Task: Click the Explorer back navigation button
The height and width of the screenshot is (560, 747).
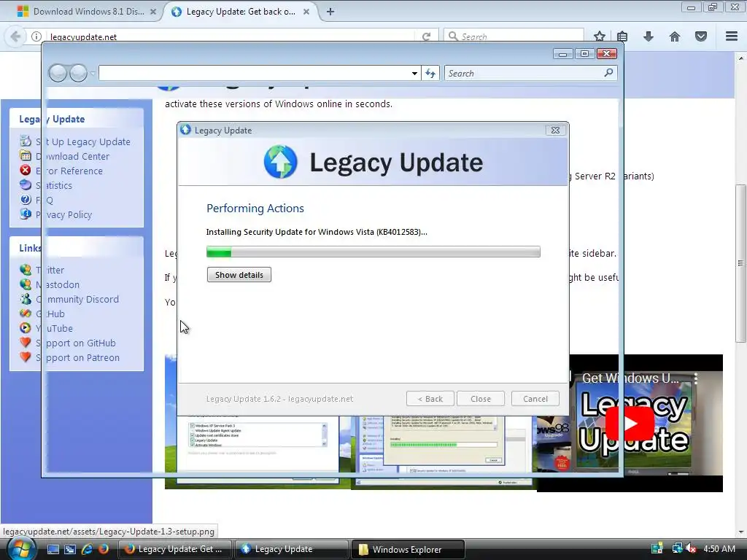Action: tap(58, 73)
